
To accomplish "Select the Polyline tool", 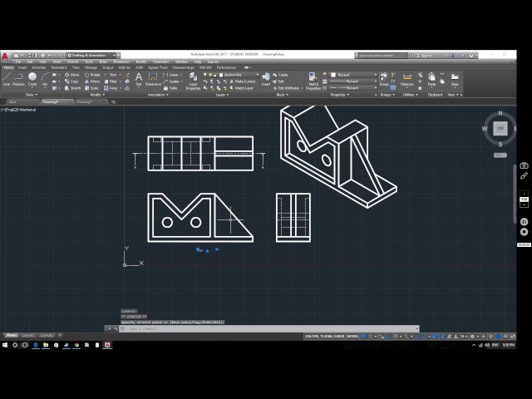I will [18, 80].
